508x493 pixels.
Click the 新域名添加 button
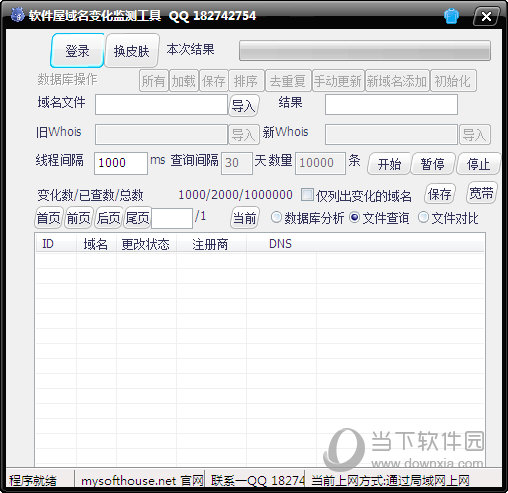click(397, 81)
